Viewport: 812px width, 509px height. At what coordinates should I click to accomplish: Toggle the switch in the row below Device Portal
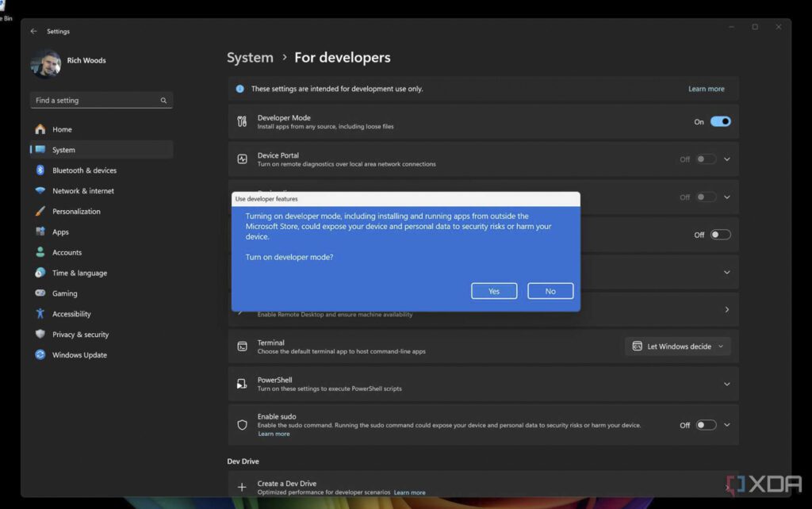[706, 197]
